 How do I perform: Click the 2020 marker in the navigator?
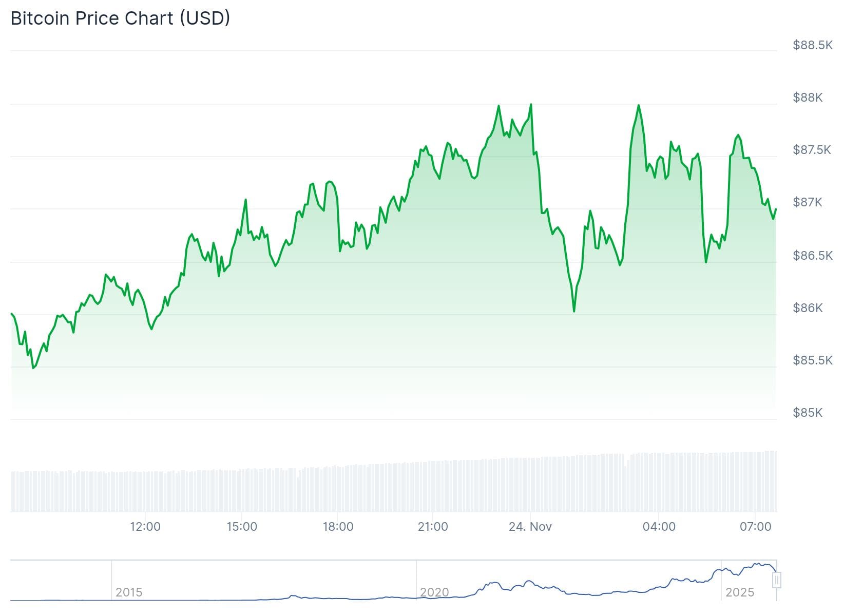pos(434,592)
